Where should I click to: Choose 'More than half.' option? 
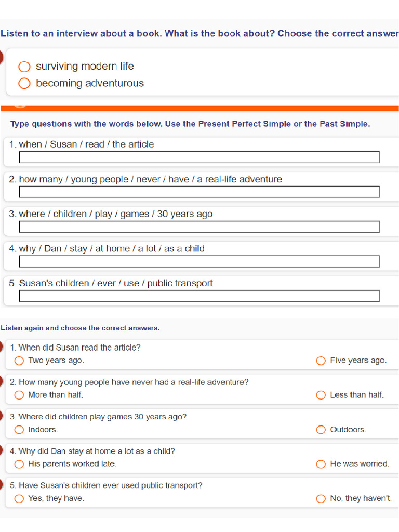coord(19,395)
